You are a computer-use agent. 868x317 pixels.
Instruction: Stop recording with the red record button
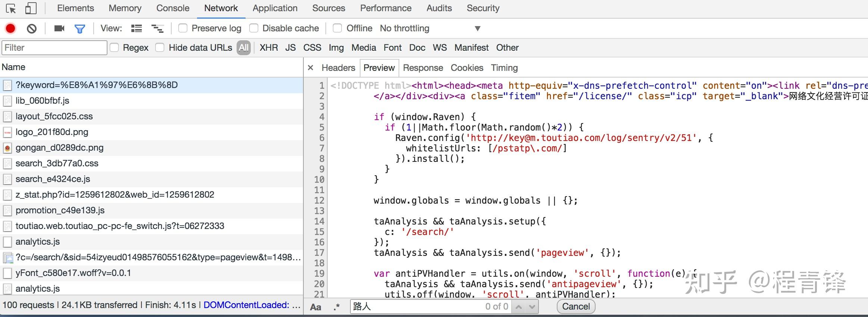[10, 28]
